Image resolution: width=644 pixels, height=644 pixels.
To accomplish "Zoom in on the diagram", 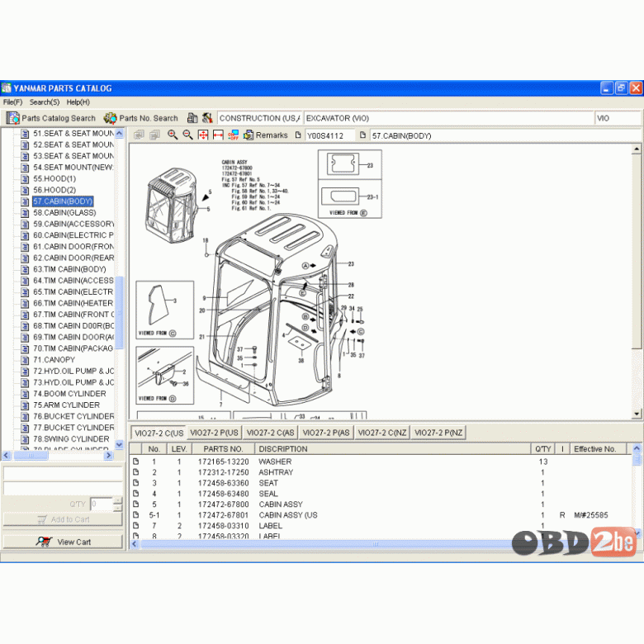I will [x=173, y=135].
